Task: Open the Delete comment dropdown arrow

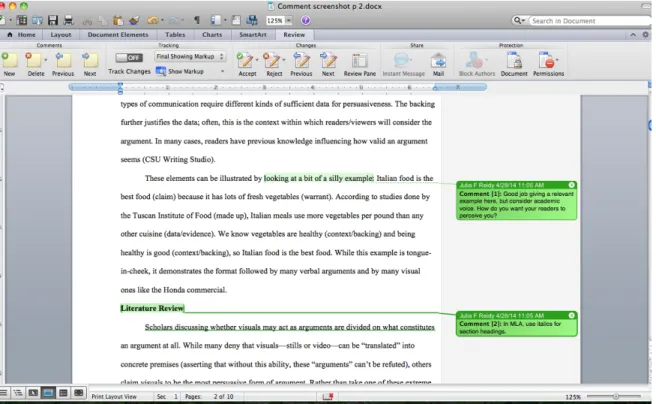Action: 45,60
